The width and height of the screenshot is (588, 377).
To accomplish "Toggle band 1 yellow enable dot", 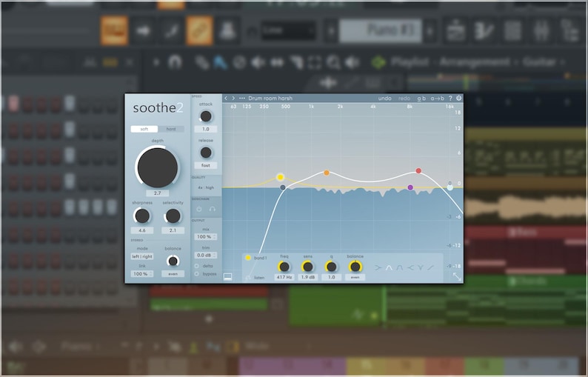I will coord(248,258).
